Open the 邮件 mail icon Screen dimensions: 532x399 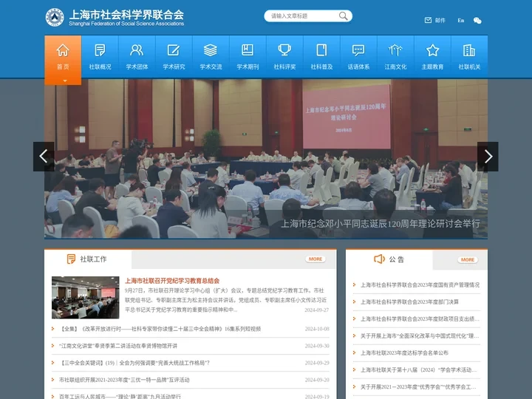point(428,21)
